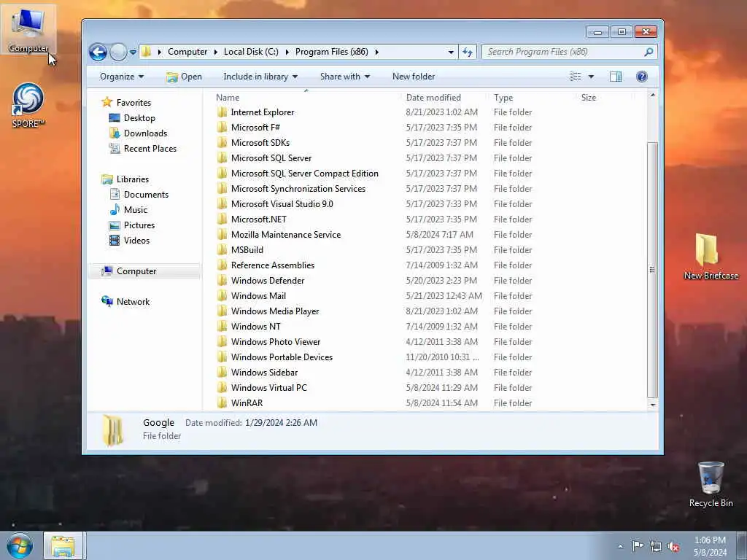Select Desktop in the navigation pane
747x560 pixels.
coord(132,118)
